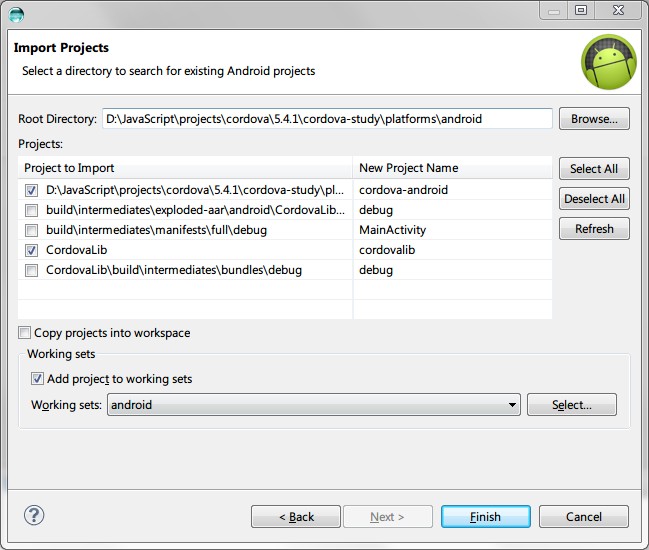Check the exploded-aar CordovaLib project checkbox
Screen dimensions: 649x550
(31, 210)
